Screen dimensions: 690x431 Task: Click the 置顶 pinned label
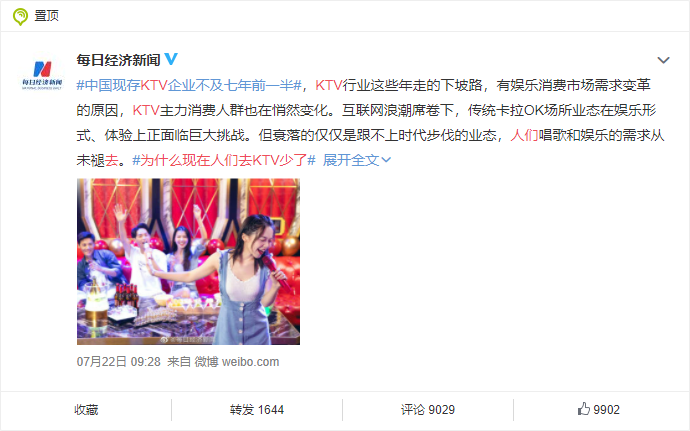[47, 16]
